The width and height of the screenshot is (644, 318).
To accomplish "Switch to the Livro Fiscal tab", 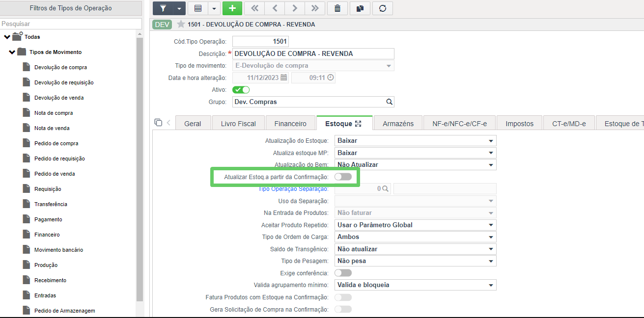I will click(238, 123).
